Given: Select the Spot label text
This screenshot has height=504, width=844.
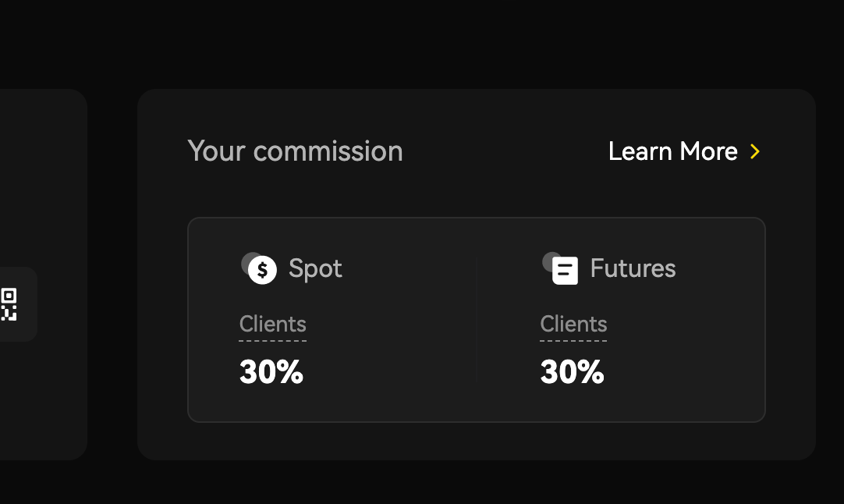Looking at the screenshot, I should tap(315, 268).
